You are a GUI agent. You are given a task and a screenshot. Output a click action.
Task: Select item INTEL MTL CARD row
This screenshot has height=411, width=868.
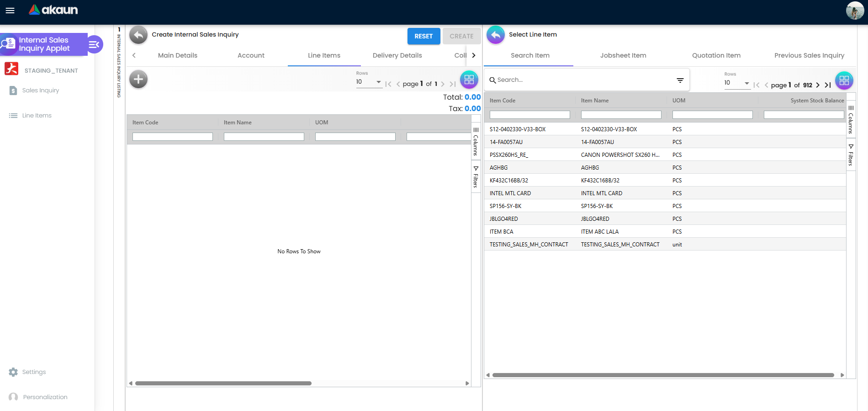(x=665, y=193)
